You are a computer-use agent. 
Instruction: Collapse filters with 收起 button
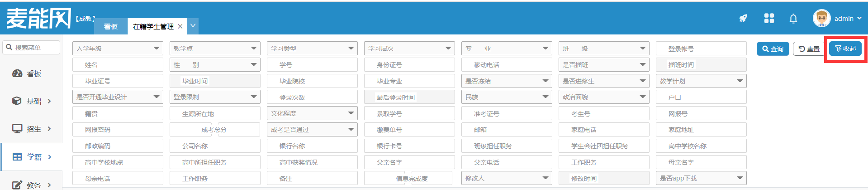(845, 49)
